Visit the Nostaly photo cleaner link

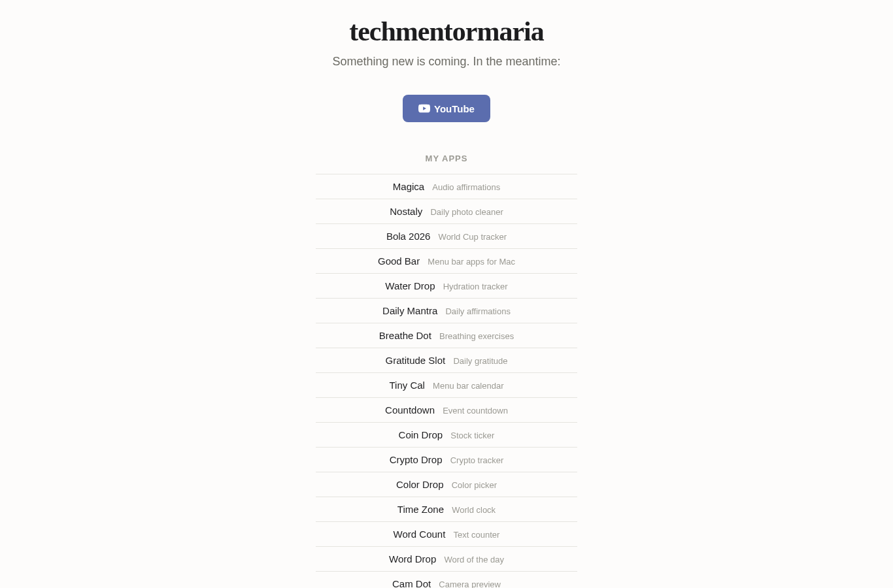click(x=446, y=212)
